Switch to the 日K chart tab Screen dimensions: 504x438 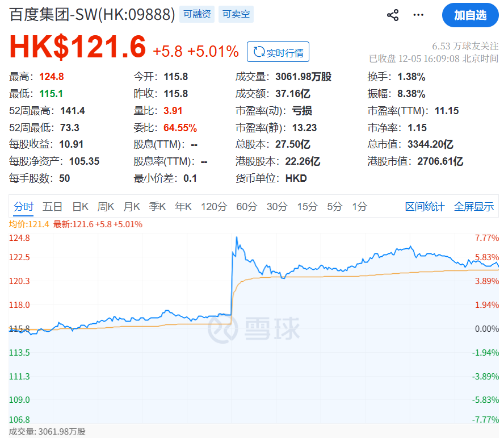81,207
